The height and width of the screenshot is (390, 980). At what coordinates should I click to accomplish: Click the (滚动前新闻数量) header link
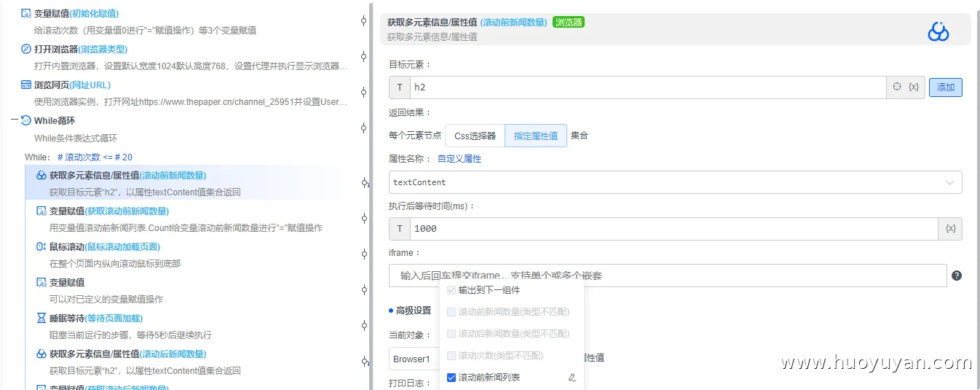(514, 22)
